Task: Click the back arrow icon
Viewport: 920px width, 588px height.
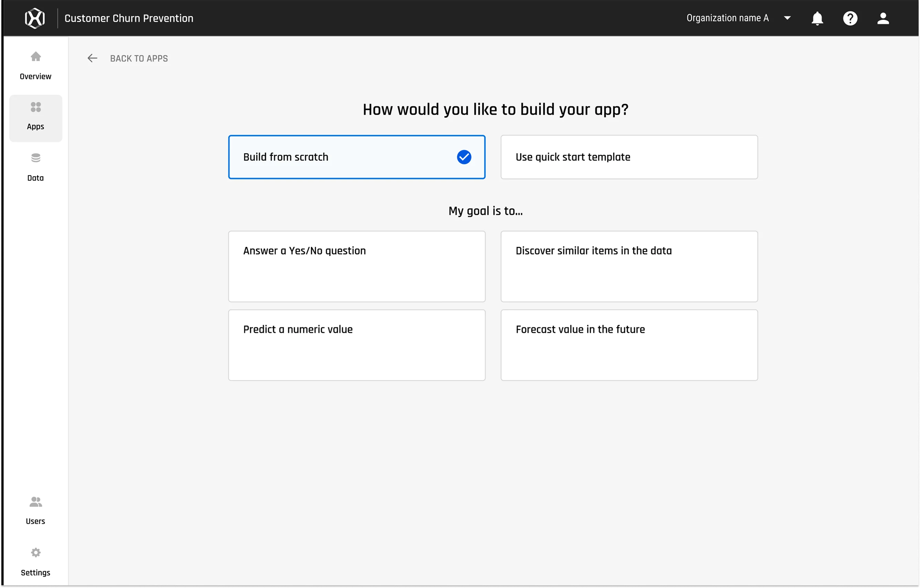Action: [92, 58]
